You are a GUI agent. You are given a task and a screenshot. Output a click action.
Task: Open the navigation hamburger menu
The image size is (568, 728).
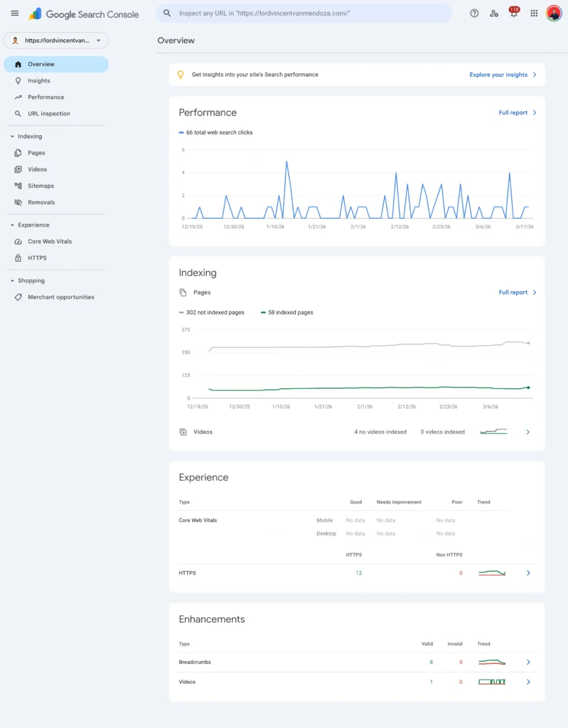click(x=14, y=13)
